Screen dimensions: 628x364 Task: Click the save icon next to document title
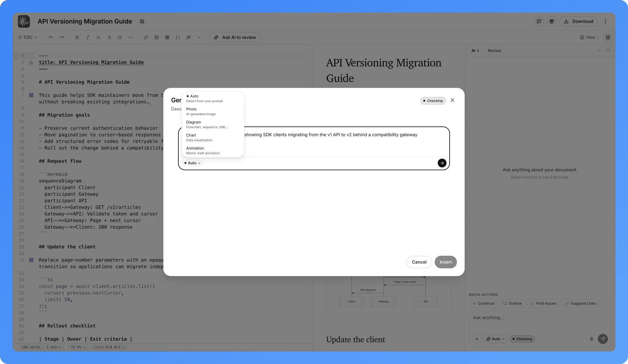click(142, 21)
